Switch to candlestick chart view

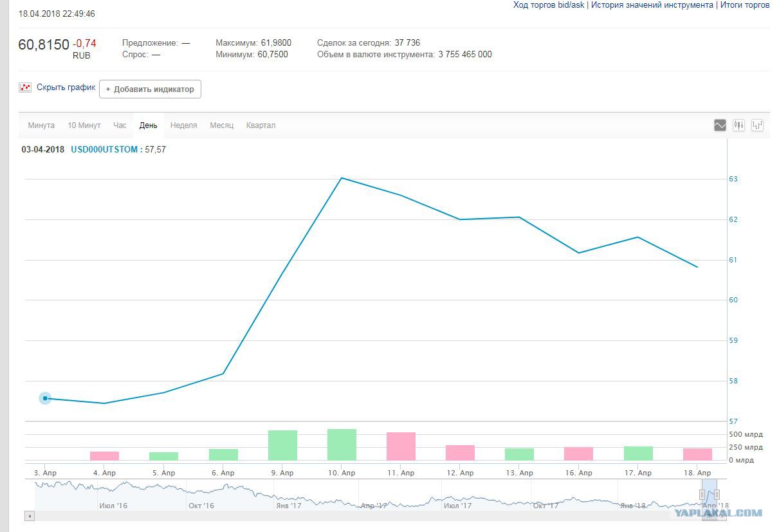(x=738, y=125)
